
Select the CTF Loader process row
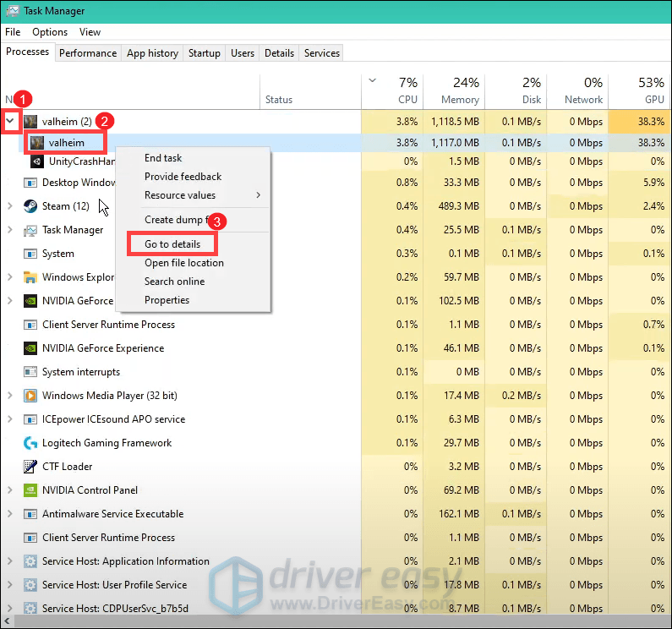pyautogui.click(x=336, y=467)
